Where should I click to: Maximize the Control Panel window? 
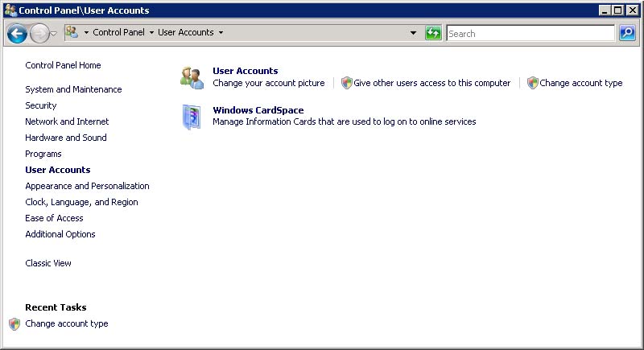(617, 10)
